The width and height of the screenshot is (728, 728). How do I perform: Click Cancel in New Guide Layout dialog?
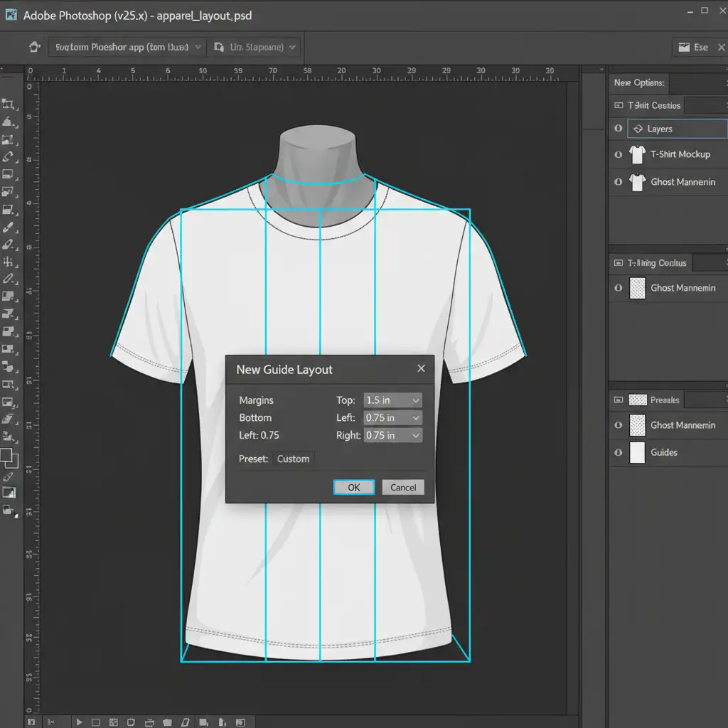click(x=403, y=487)
